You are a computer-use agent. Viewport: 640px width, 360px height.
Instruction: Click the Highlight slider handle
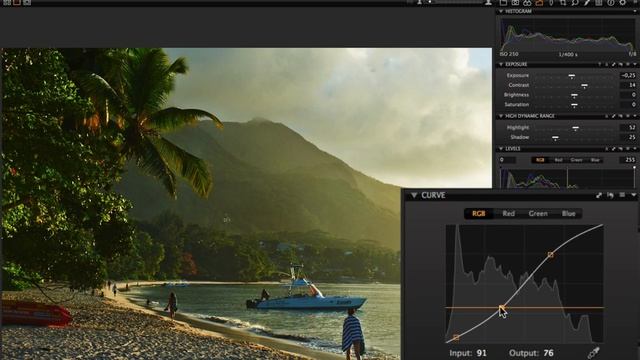576,128
